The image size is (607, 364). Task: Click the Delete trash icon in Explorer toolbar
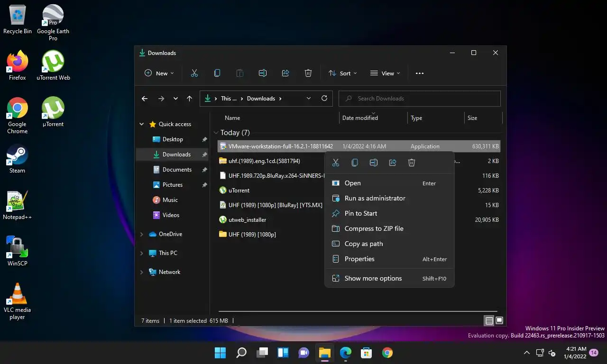(308, 73)
